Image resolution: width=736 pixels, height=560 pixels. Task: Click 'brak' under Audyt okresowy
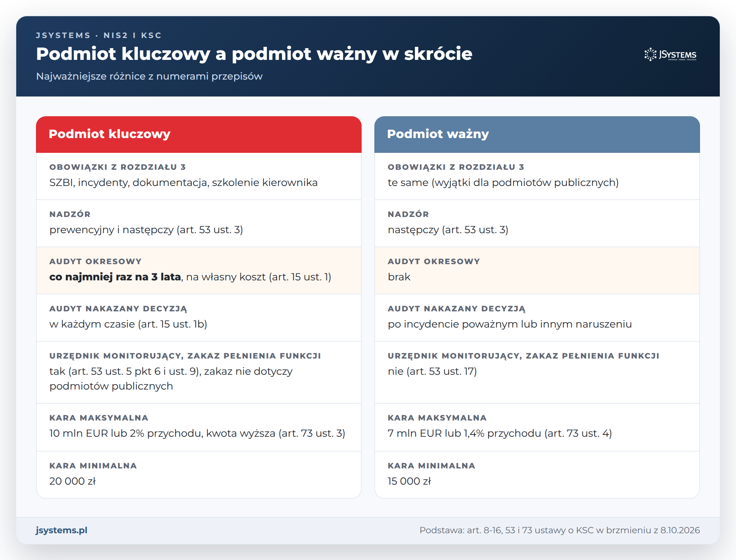pos(399,277)
